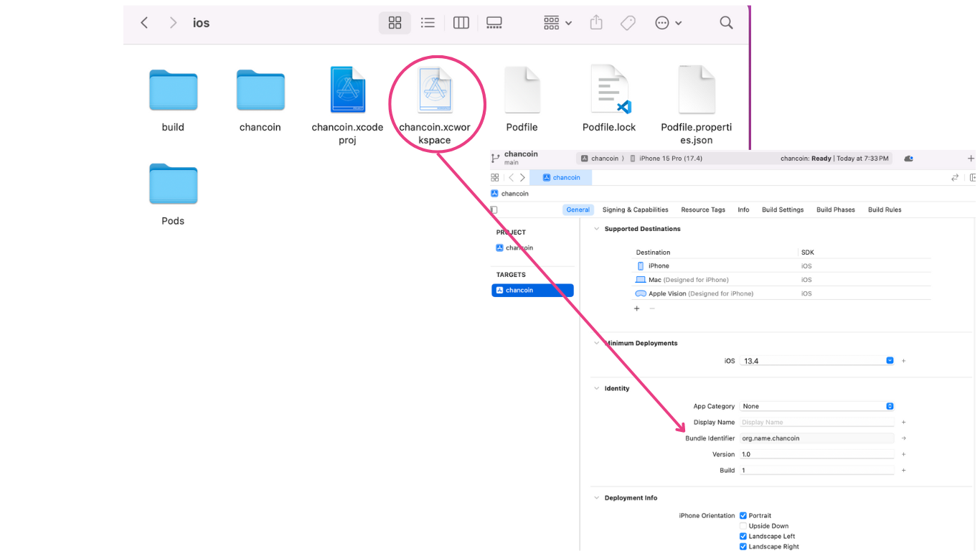Click Bundle Identifier field
This screenshot has height=551, width=980.
coord(818,438)
